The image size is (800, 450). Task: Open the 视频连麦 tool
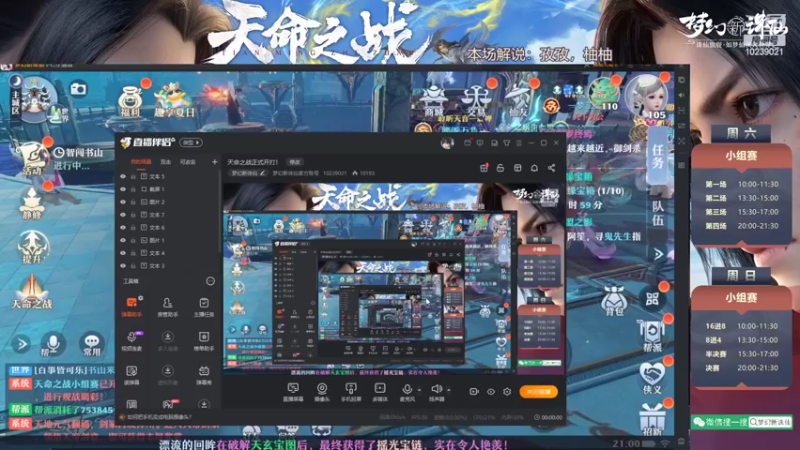(x=132, y=340)
